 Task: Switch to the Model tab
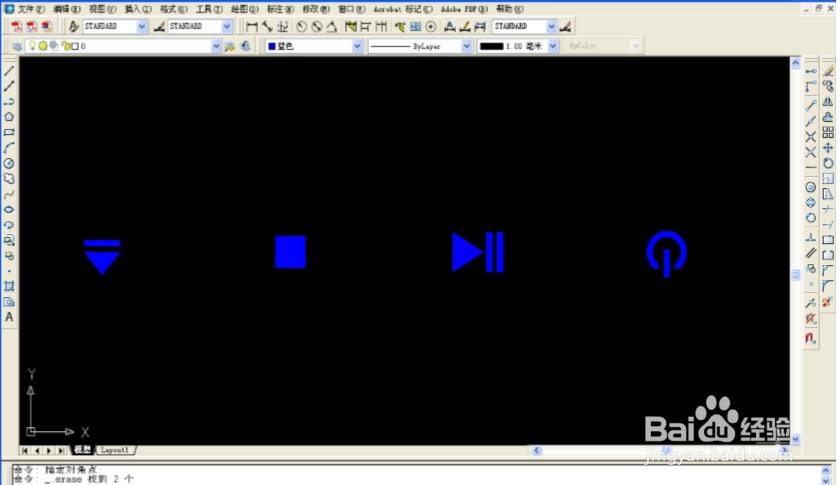point(82,450)
